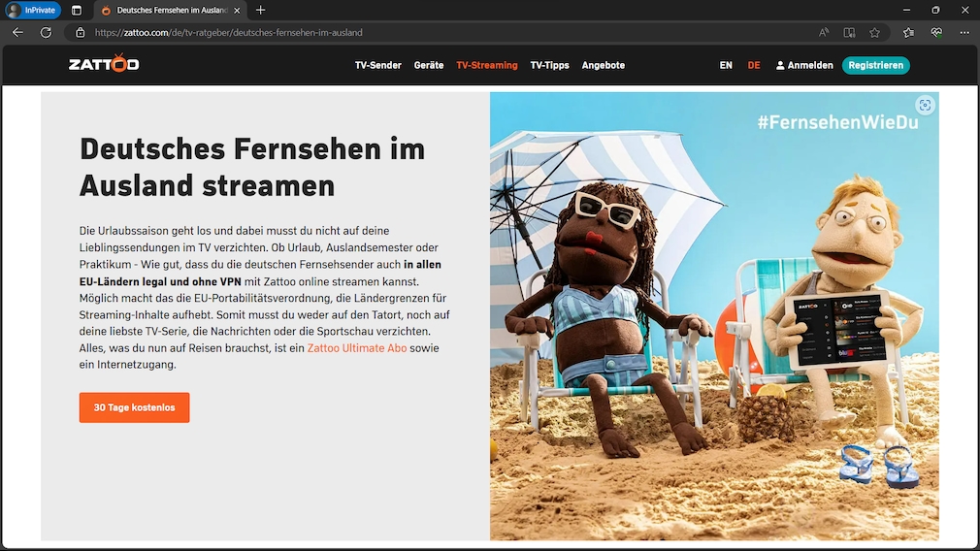
Task: Open Zattoo Ultimate Abo link
Action: pyautogui.click(x=357, y=348)
